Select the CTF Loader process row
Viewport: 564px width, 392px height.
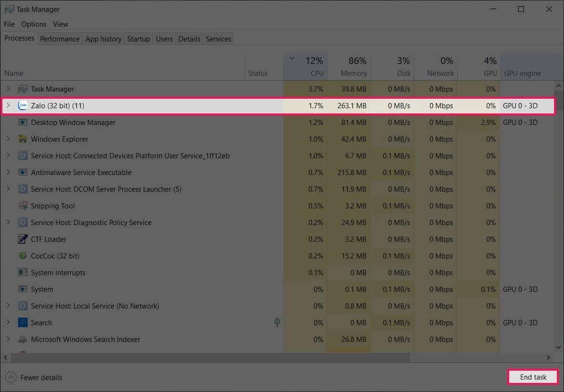[277, 239]
